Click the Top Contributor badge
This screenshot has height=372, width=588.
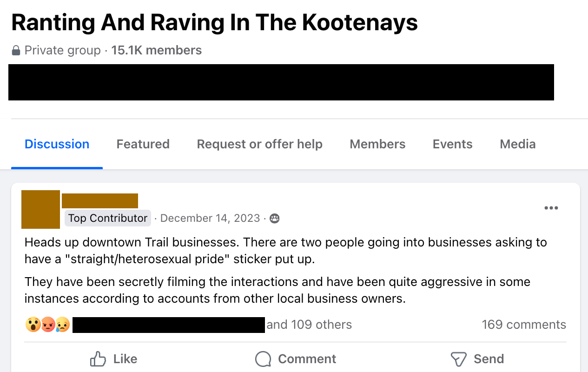click(x=108, y=218)
